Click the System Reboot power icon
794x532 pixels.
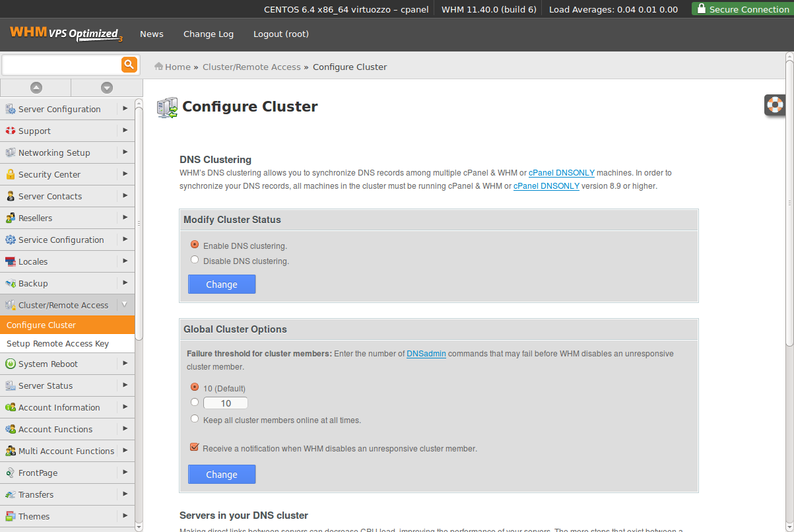click(10, 364)
